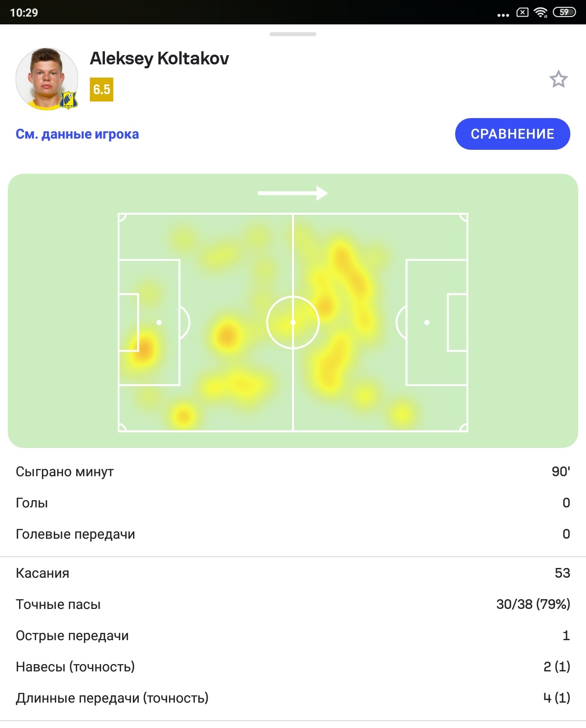Tap the battery indicator showing 59
The height and width of the screenshot is (728, 586).
coord(564,12)
